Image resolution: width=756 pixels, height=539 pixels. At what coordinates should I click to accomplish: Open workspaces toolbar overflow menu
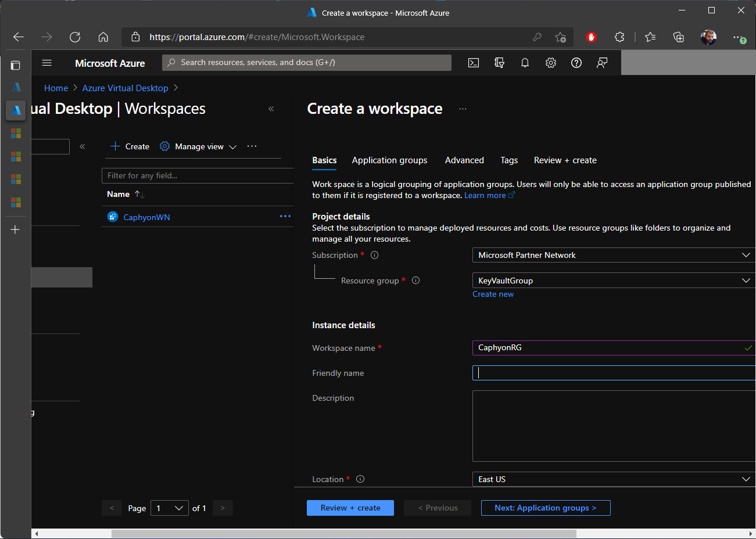pos(252,146)
